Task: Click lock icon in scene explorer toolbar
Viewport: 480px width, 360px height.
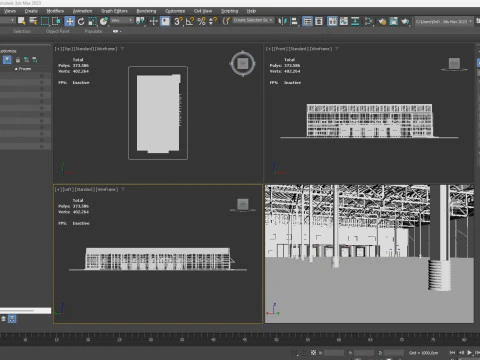Action: click(x=18, y=60)
